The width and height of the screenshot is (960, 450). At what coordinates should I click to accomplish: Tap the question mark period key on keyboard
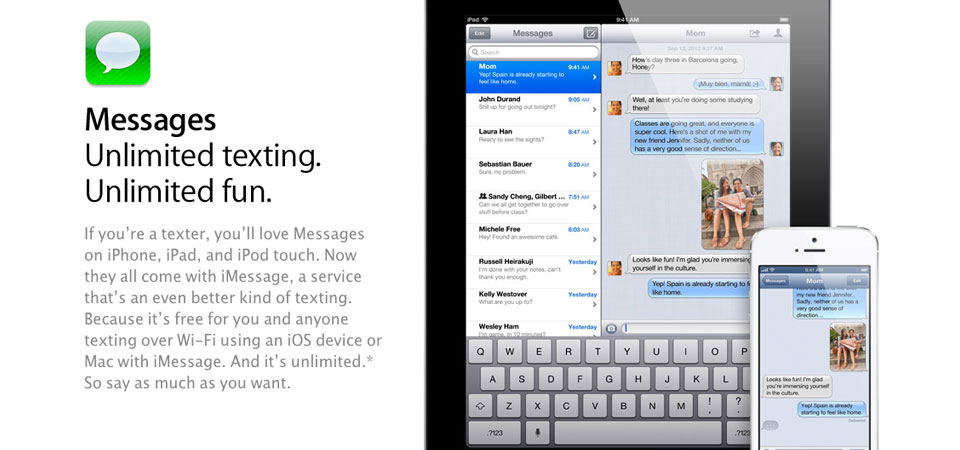pyautogui.click(x=737, y=406)
